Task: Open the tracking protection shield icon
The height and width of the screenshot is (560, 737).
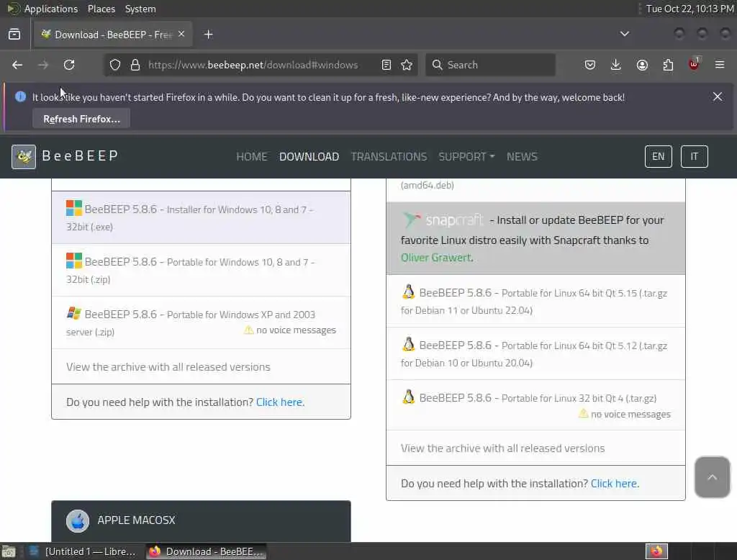Action: click(x=115, y=65)
